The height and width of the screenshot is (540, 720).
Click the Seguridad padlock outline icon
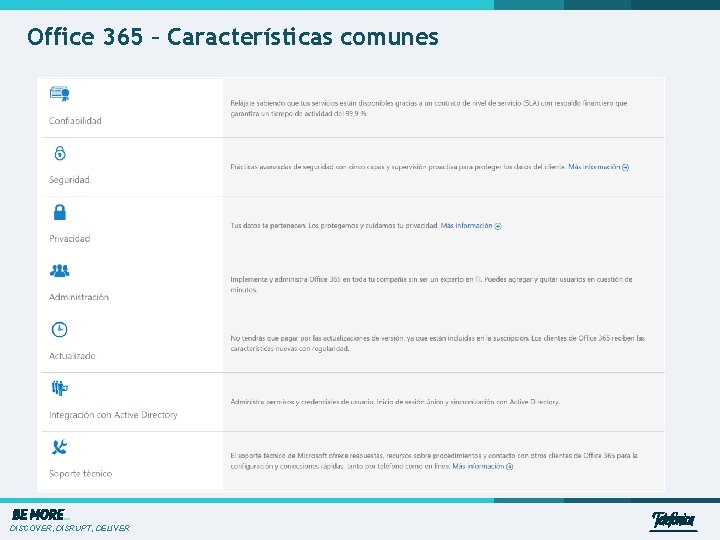click(60, 153)
